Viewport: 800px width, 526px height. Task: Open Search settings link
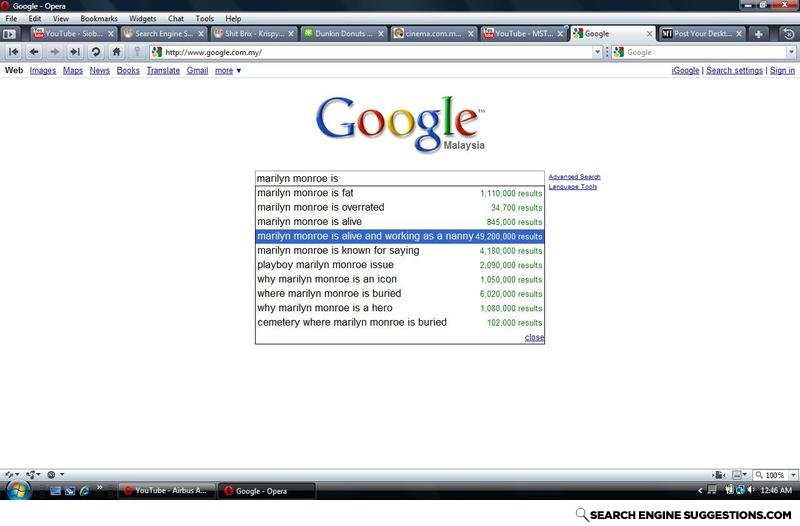pos(734,70)
